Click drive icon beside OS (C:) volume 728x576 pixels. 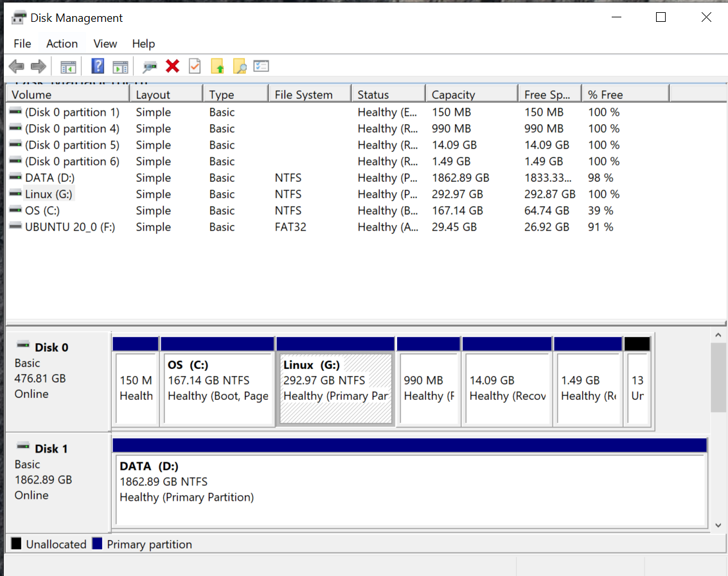15,210
